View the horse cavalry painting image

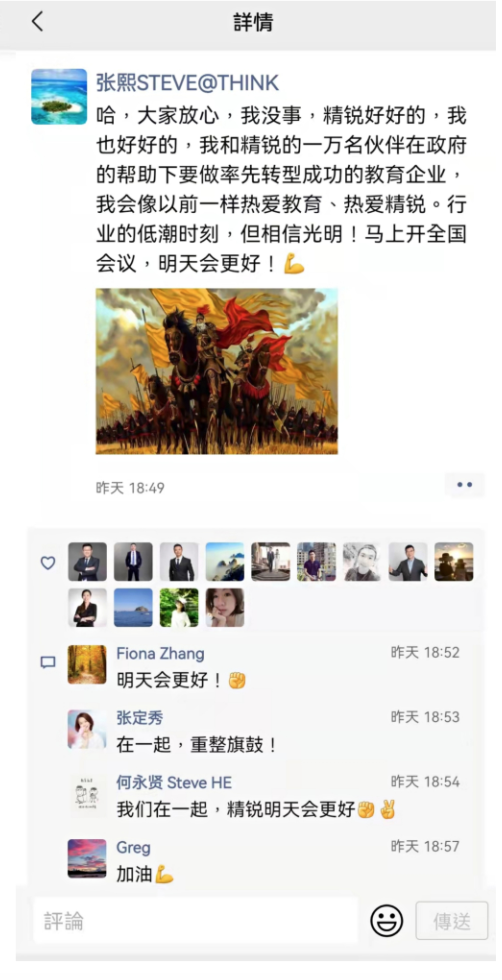(x=217, y=371)
